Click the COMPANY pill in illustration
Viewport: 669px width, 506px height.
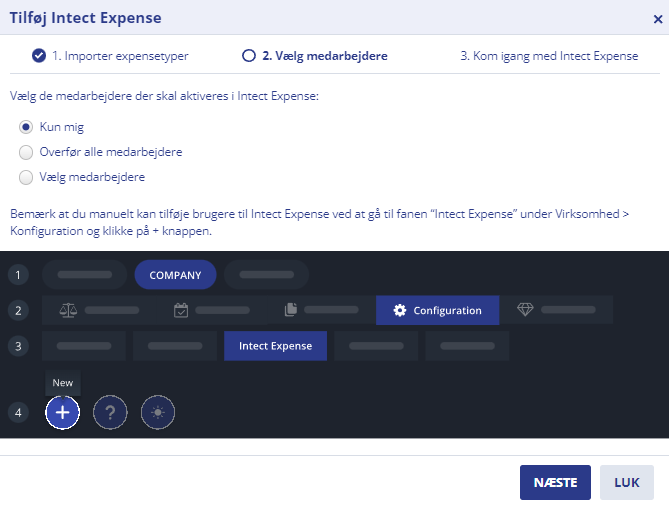point(175,275)
